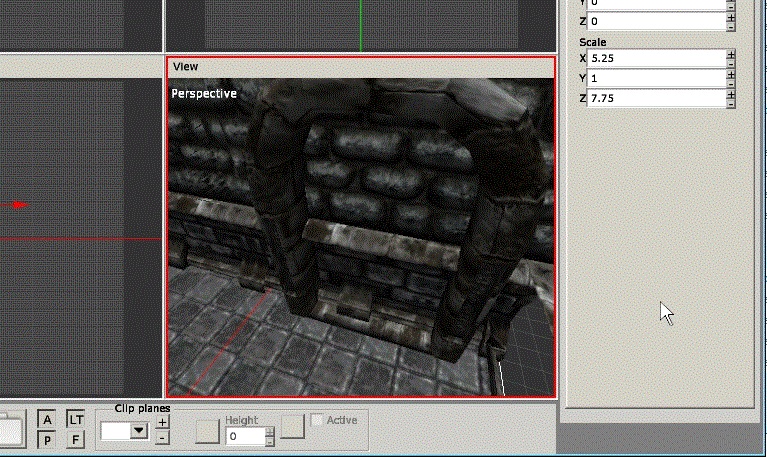
Task: Increment Scale Y with plus button
Action: click(x=731, y=74)
